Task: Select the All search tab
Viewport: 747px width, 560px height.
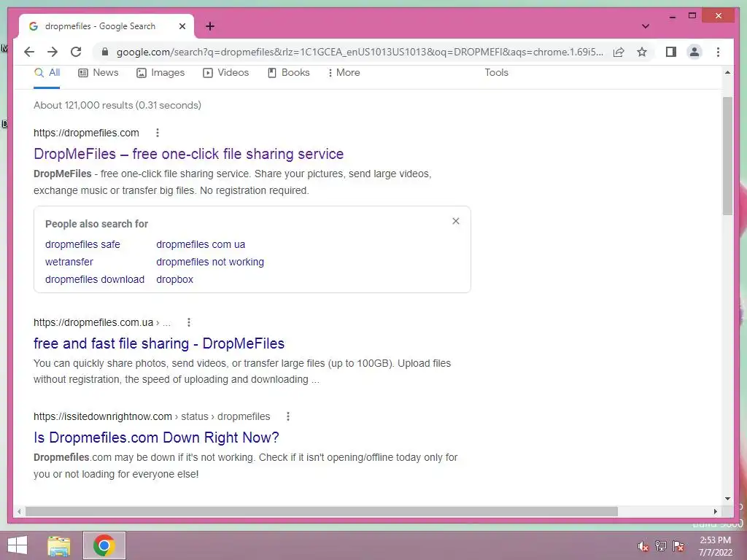Action: pos(47,72)
